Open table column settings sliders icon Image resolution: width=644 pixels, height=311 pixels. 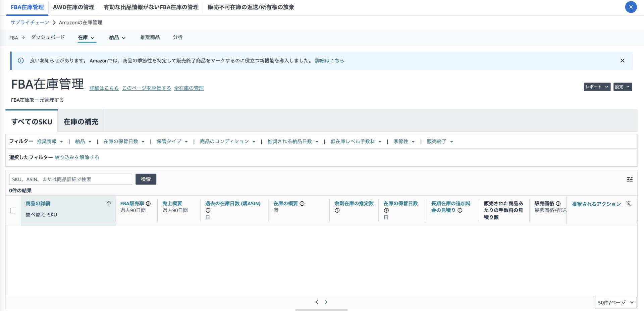point(630,179)
